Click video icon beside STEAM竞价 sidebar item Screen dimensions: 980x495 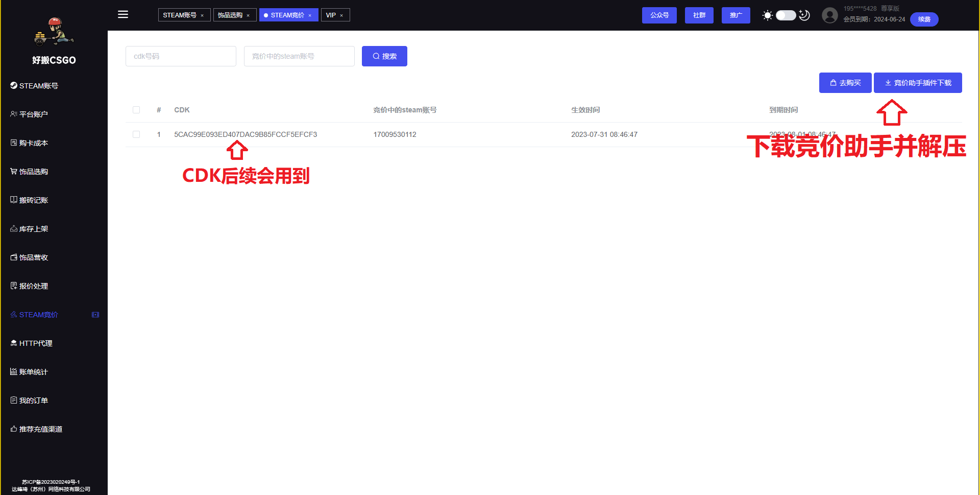(x=95, y=315)
